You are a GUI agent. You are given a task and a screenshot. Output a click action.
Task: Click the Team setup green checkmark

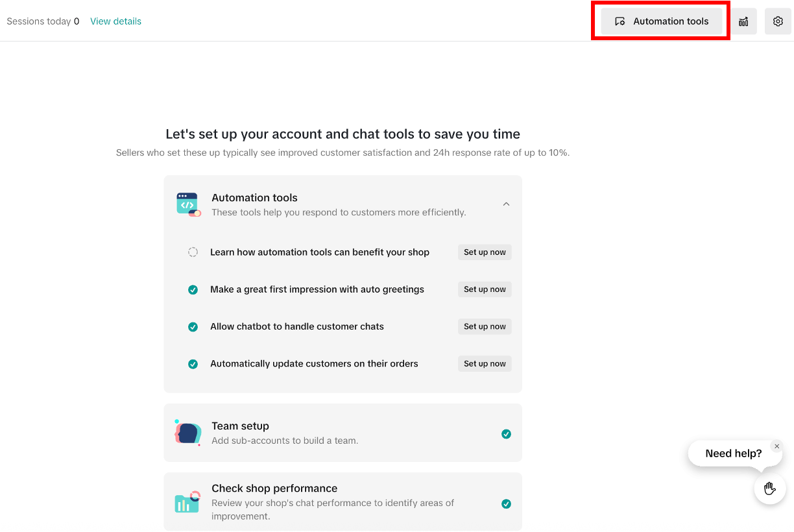point(506,434)
